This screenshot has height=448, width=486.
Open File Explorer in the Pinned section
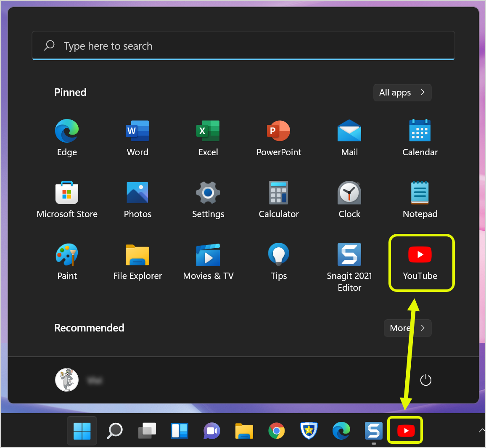click(137, 262)
